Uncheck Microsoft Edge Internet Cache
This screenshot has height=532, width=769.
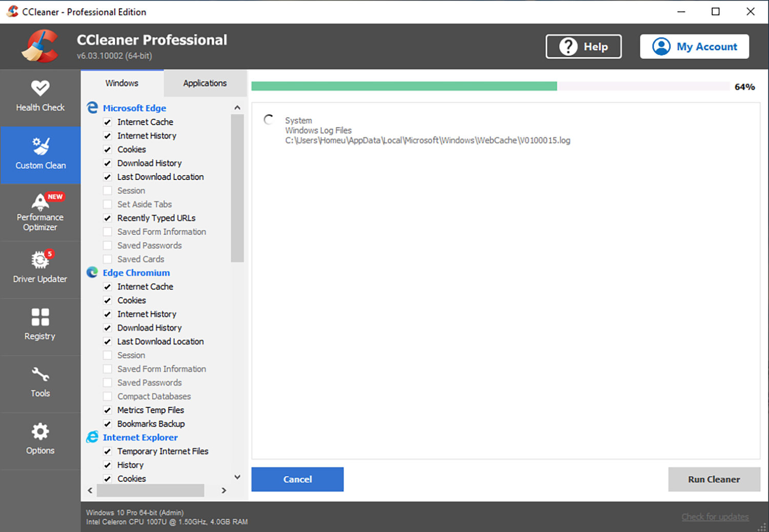(108, 122)
